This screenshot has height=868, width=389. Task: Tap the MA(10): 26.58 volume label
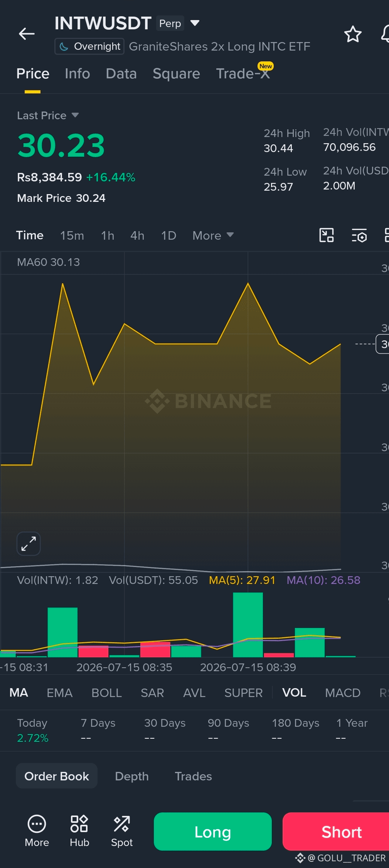point(323,580)
